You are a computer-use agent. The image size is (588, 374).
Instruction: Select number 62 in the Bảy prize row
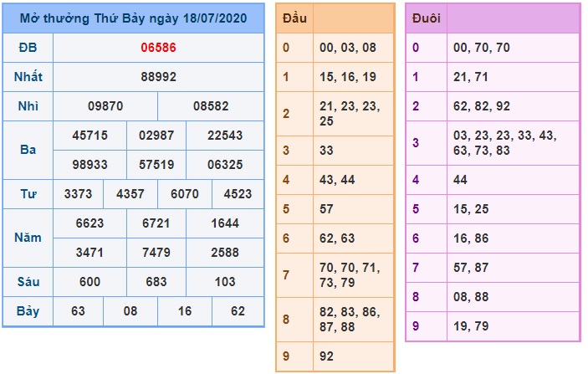point(238,311)
